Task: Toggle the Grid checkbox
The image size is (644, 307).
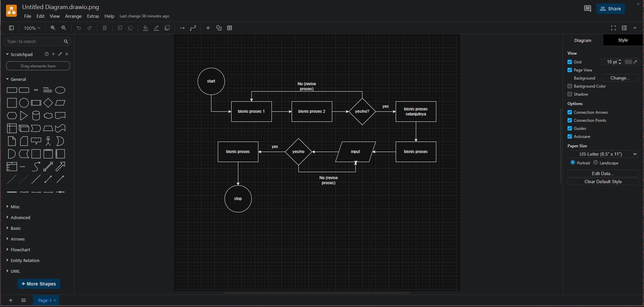Action: [x=569, y=62]
